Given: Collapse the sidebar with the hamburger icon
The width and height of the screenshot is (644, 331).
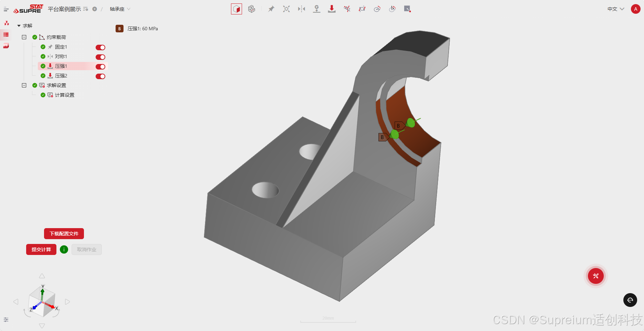Looking at the screenshot, I should 6,9.
